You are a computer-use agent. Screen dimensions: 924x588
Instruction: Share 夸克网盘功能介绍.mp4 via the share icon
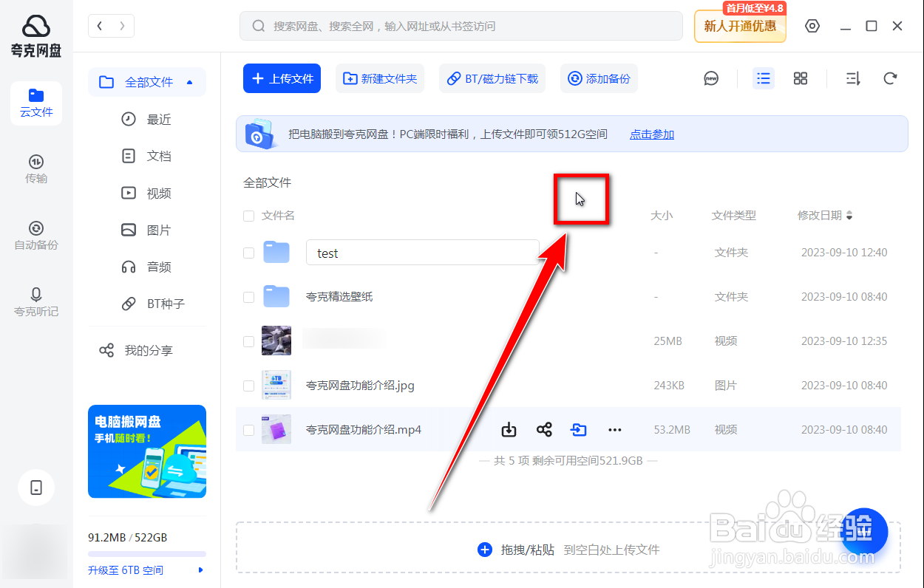point(544,429)
